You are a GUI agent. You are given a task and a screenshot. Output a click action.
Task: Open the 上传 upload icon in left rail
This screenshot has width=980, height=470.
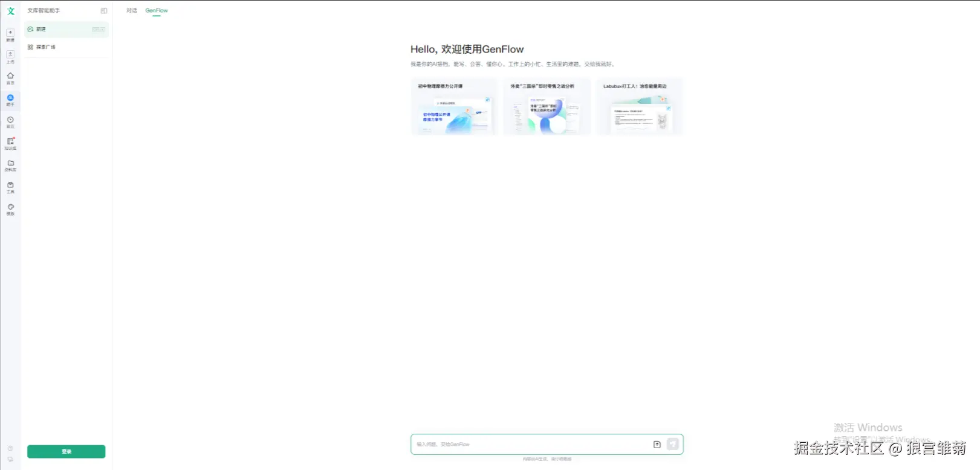pyautogui.click(x=10, y=54)
